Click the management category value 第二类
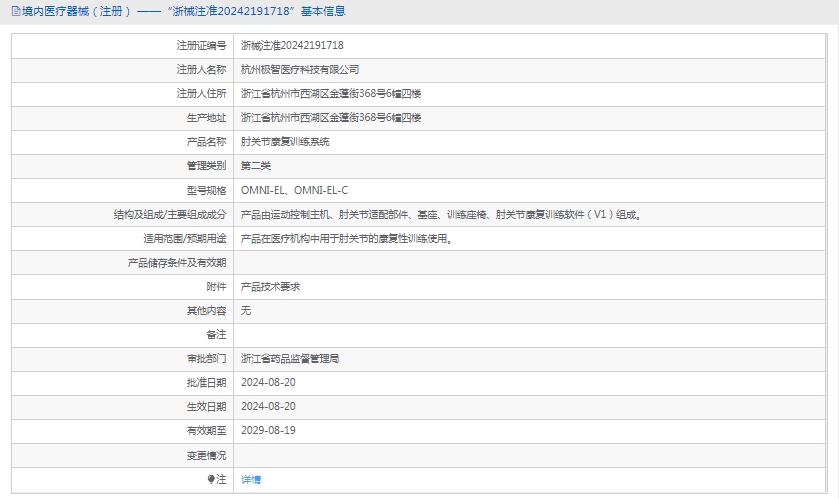Image resolution: width=839 pixels, height=499 pixels. click(x=256, y=166)
